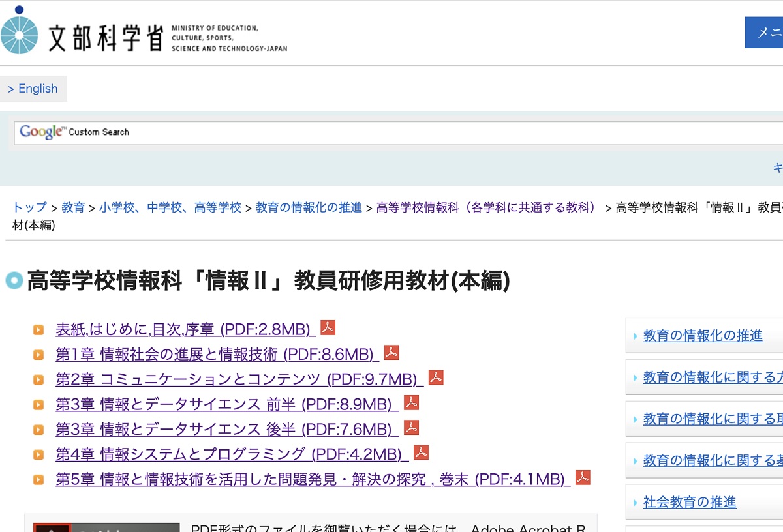Click the PDF icon for 第3章 前半
This screenshot has width=783, height=532.
[410, 402]
